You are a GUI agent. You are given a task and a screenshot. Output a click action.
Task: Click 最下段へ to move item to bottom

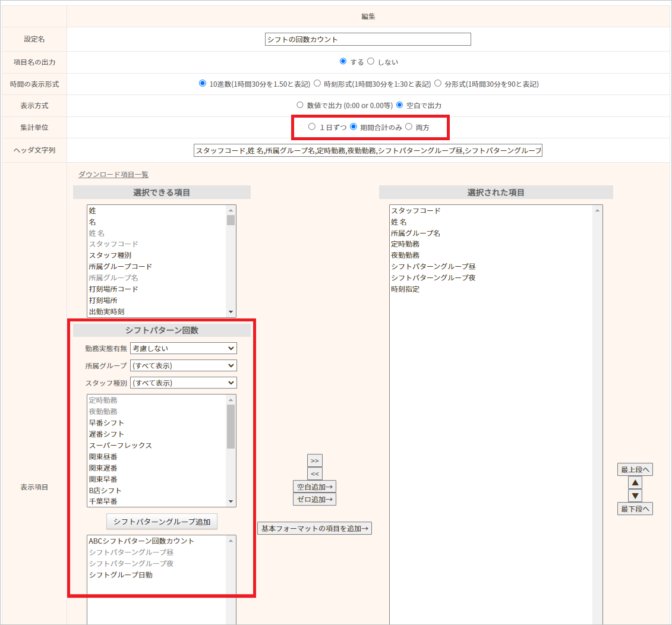click(635, 509)
